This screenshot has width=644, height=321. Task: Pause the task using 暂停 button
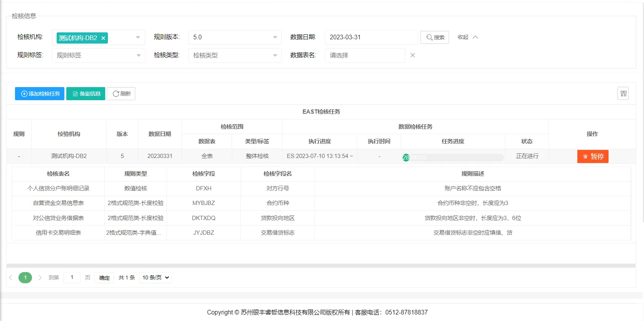click(x=592, y=156)
